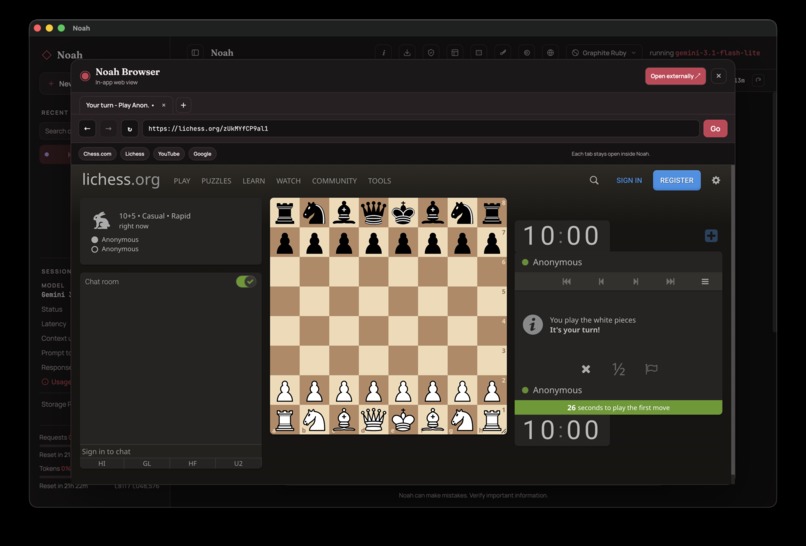Send the U2 preset chat message
The height and width of the screenshot is (546, 806).
click(x=238, y=464)
